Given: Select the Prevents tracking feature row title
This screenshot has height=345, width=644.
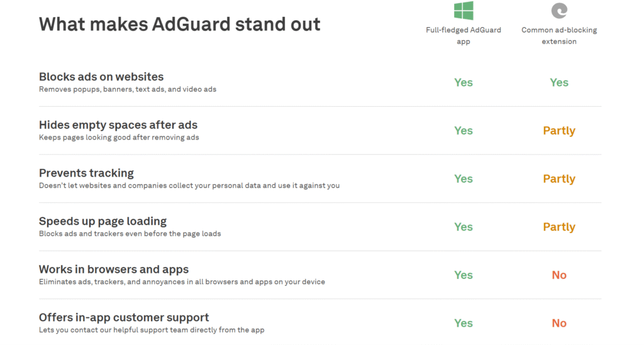Looking at the screenshot, I should coord(86,173).
